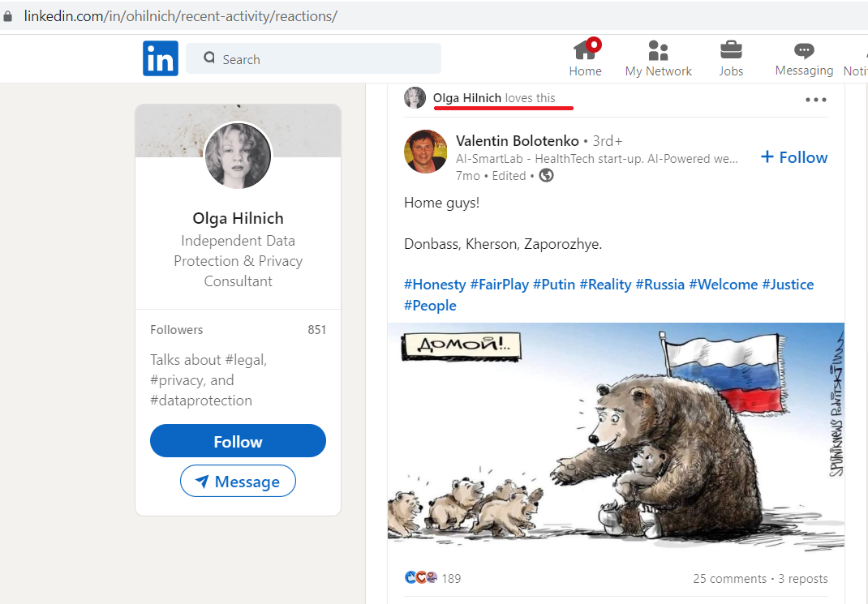Click the Independent Data Protection headline text
This screenshot has width=868, height=604.
(x=238, y=261)
